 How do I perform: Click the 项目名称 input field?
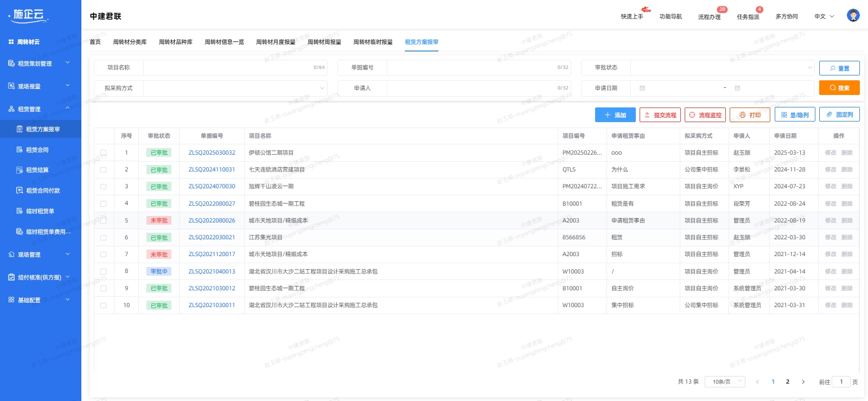coord(235,68)
